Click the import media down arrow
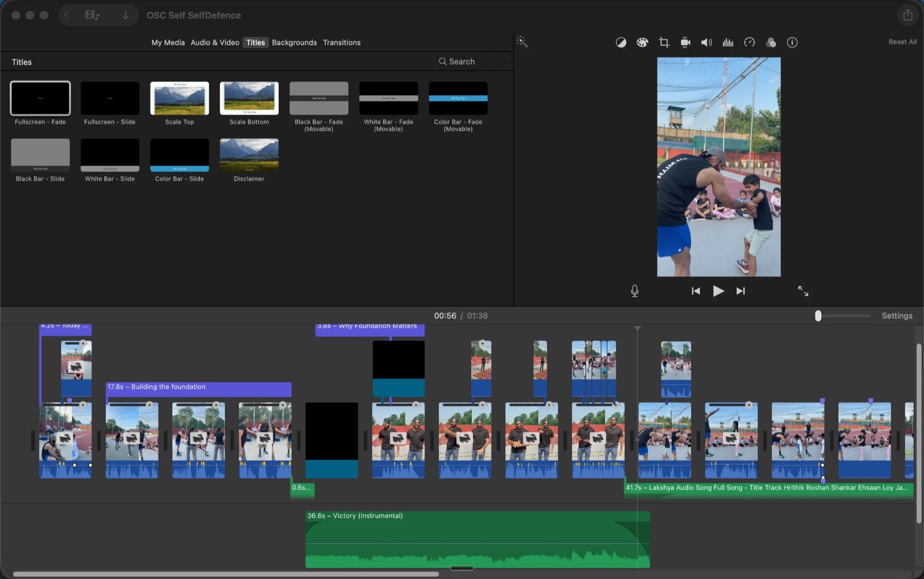This screenshot has width=924, height=579. (x=125, y=15)
